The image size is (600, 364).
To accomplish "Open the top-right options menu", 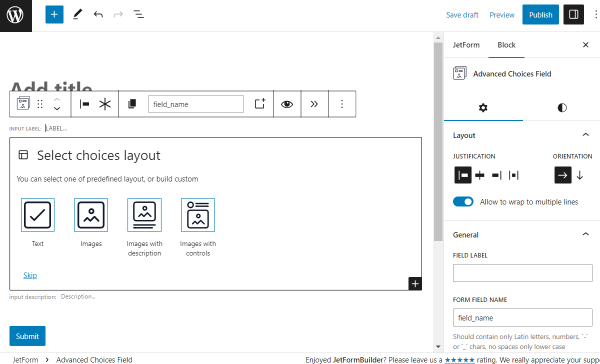I will 596,15.
